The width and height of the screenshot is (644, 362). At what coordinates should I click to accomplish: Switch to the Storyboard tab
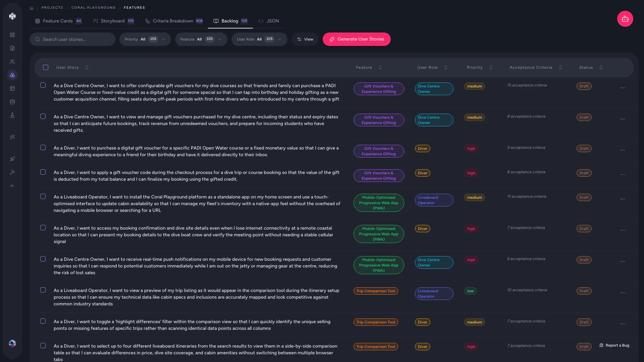(x=114, y=21)
